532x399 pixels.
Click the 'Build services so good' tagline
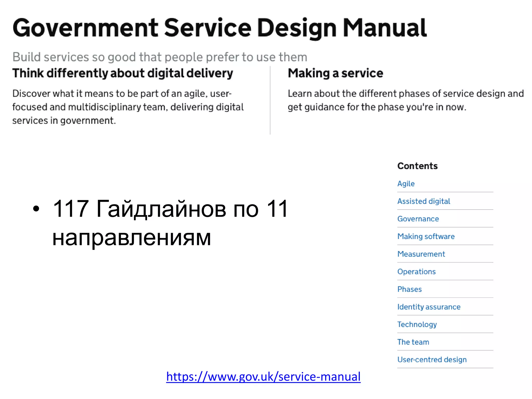[x=160, y=57]
